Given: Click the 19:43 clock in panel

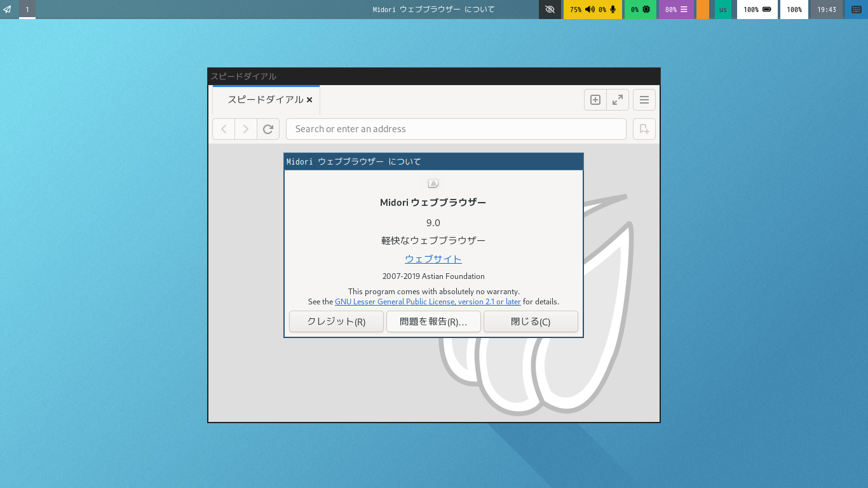Looking at the screenshot, I should click(x=827, y=10).
